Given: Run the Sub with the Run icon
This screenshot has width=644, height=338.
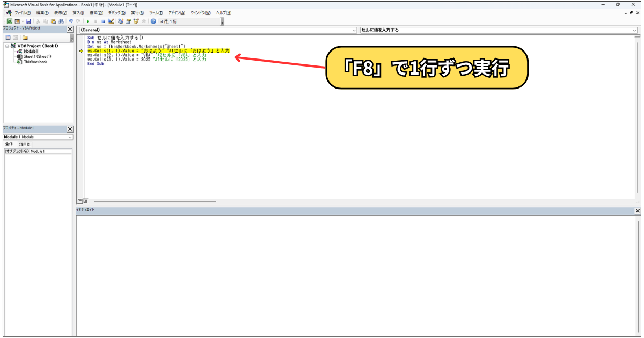Looking at the screenshot, I should coord(88,21).
